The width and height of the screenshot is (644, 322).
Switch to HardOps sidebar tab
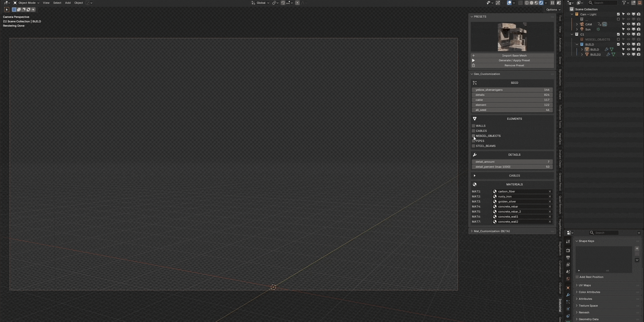[x=560, y=139]
